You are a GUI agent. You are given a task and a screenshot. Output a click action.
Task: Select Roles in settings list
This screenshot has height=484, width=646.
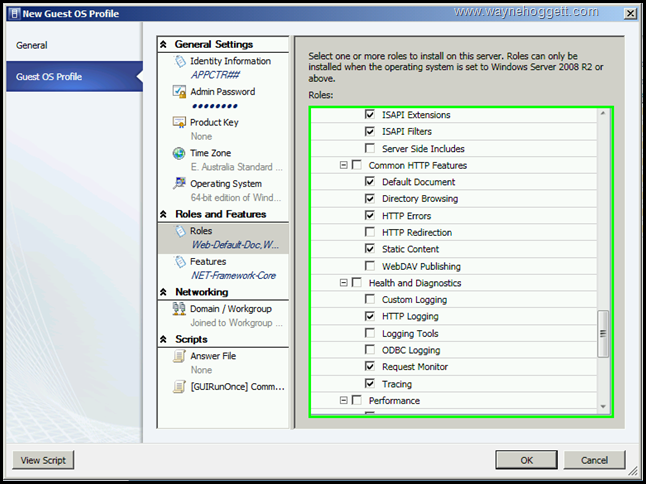pos(223,238)
